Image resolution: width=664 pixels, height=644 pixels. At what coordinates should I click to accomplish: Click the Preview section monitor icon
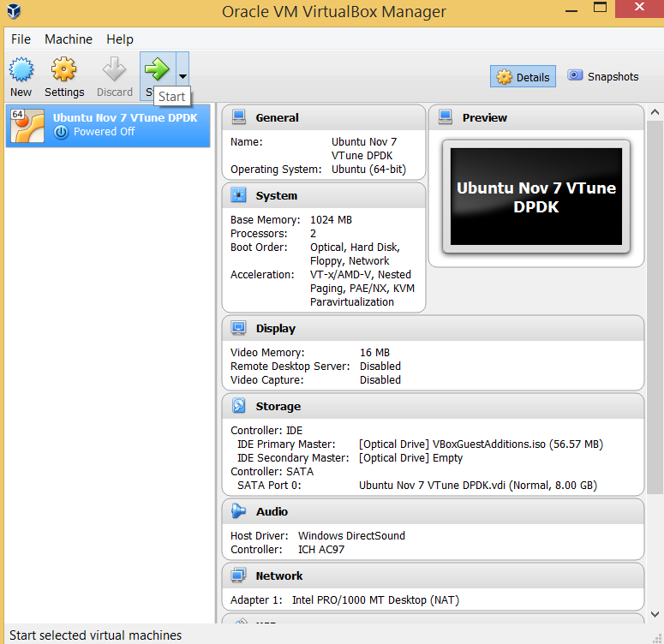coord(446,116)
